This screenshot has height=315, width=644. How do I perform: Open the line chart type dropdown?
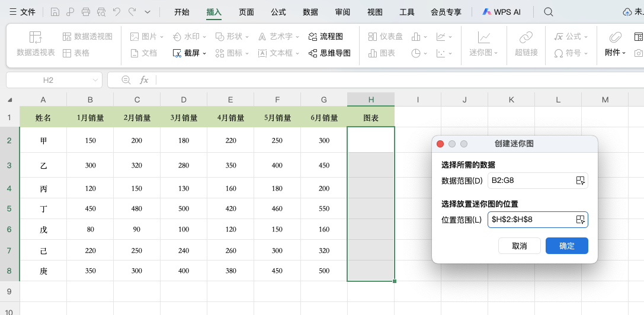pyautogui.click(x=444, y=37)
